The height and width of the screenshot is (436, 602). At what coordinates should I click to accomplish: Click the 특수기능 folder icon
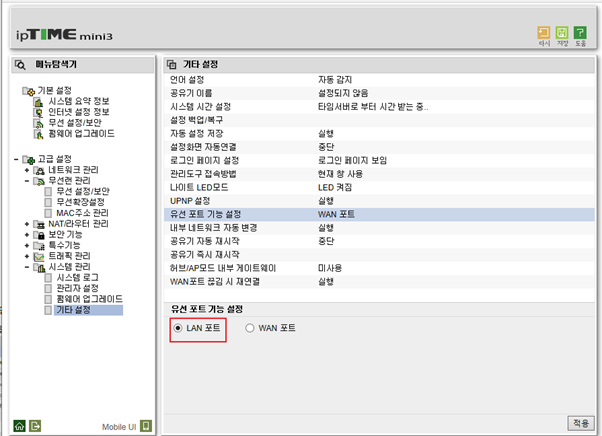(39, 246)
